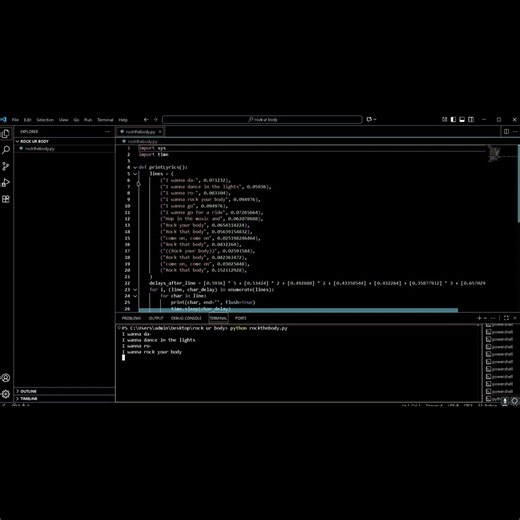Click the circular overlay icon at bottom right

[x=515, y=401]
